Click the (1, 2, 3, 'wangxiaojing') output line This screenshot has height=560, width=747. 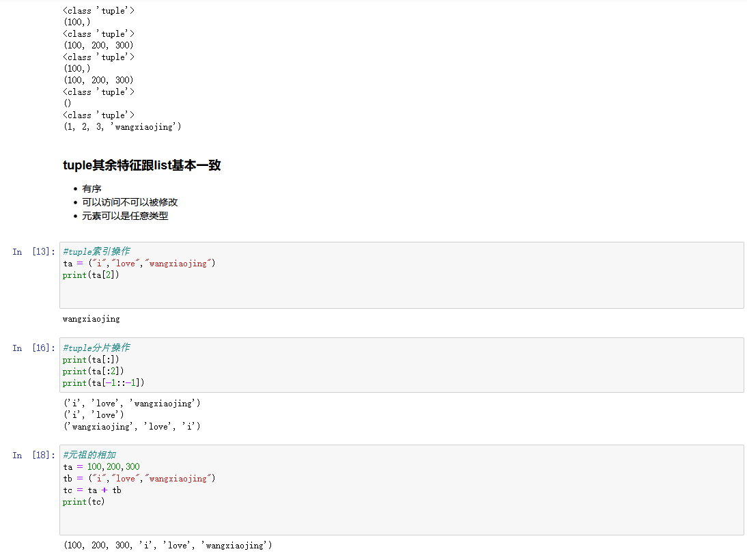[x=122, y=127]
